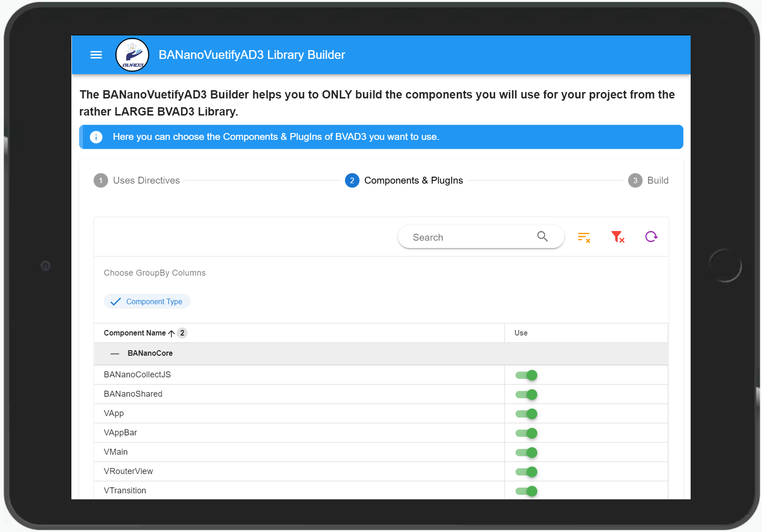Clear filters with the red funnel icon

coord(617,237)
